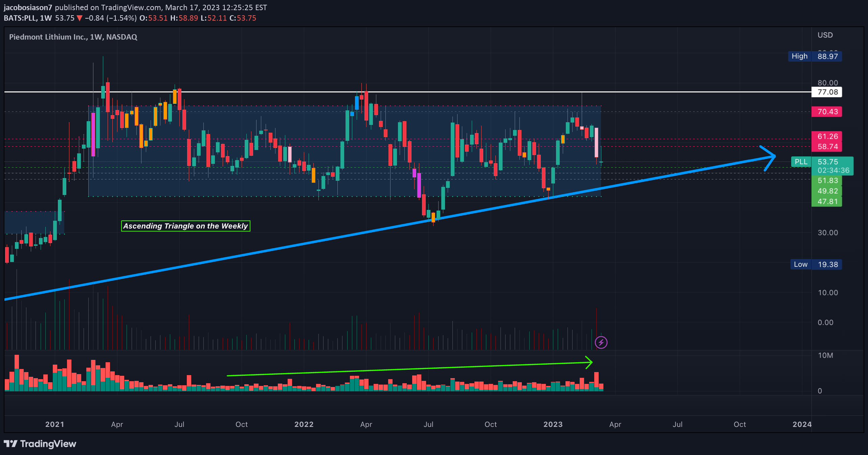Click the 2023 label on time axis
Viewport: 868px width, 455px height.
553,424
